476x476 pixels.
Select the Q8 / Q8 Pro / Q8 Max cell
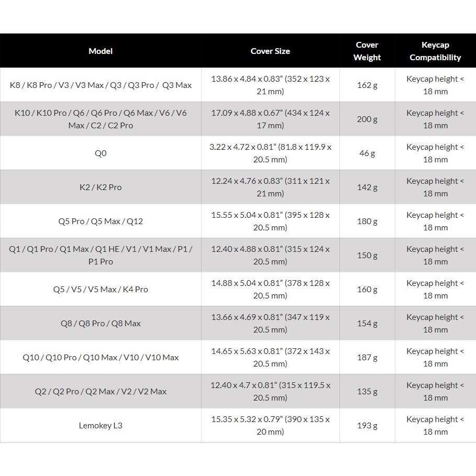tap(101, 323)
